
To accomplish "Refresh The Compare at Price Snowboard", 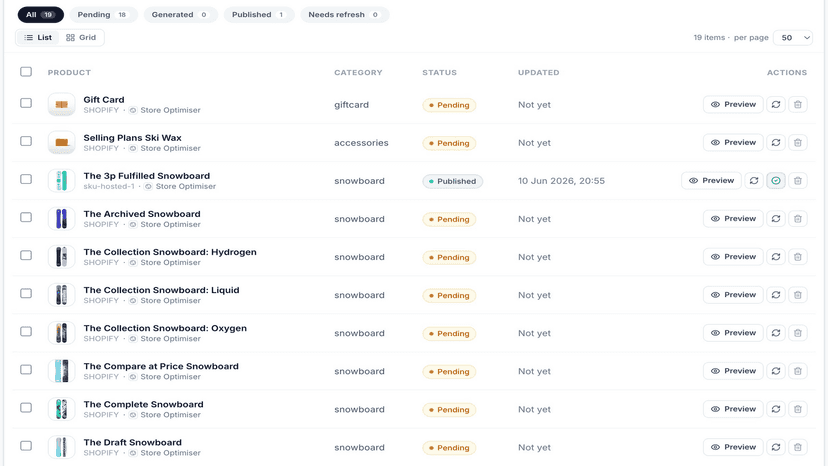I will pyautogui.click(x=776, y=371).
